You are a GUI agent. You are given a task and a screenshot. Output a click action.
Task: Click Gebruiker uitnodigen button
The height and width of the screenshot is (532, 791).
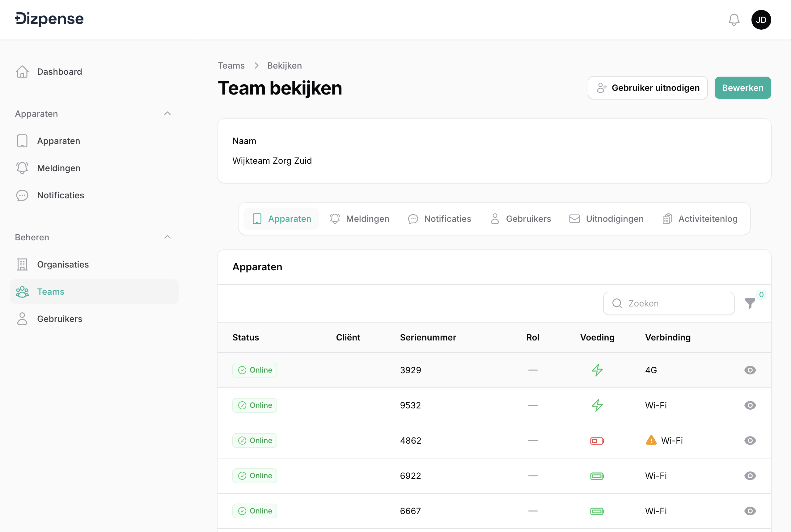[x=647, y=88]
